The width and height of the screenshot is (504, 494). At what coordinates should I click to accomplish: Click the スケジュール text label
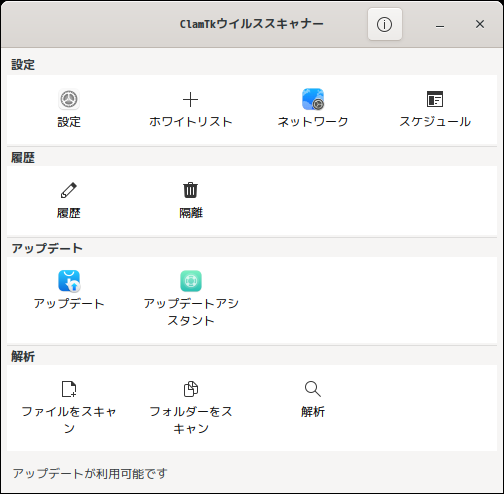click(x=435, y=122)
